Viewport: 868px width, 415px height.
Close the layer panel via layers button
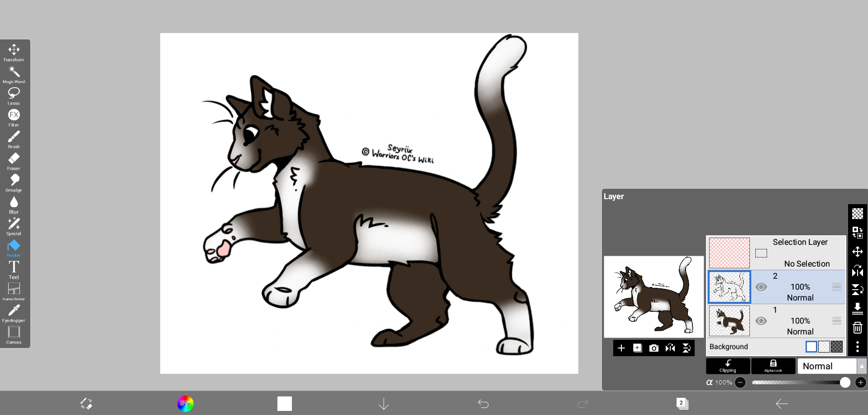(x=682, y=403)
